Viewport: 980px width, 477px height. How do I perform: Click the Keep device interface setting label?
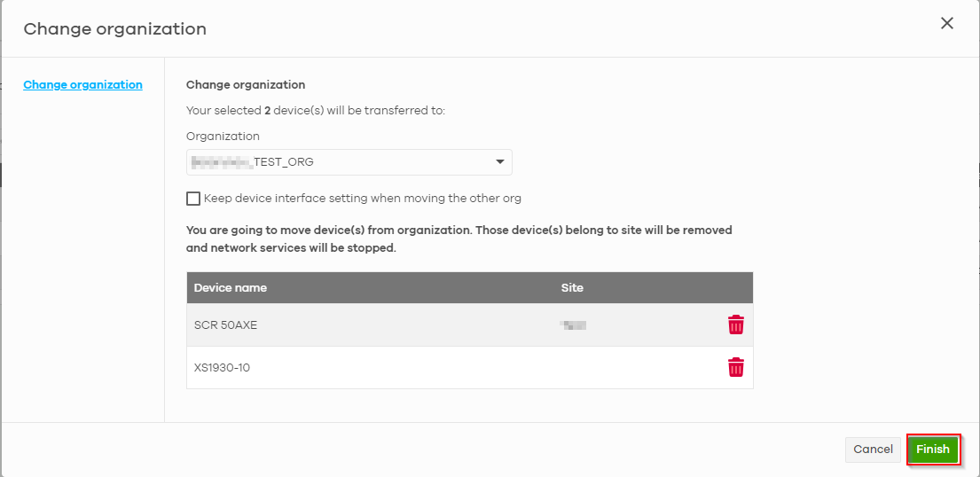(362, 199)
